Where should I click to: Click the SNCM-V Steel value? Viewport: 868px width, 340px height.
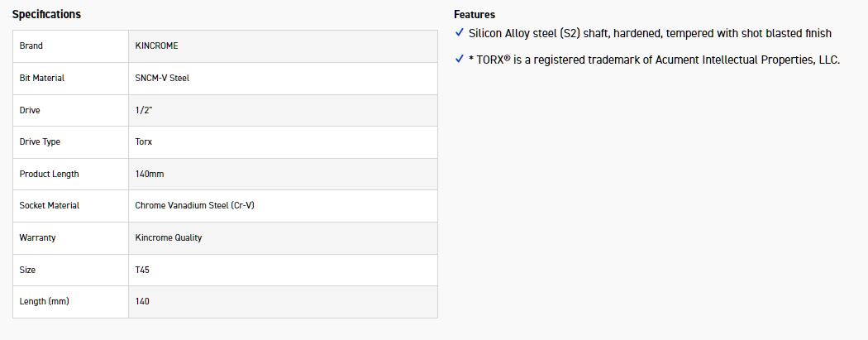coord(163,79)
